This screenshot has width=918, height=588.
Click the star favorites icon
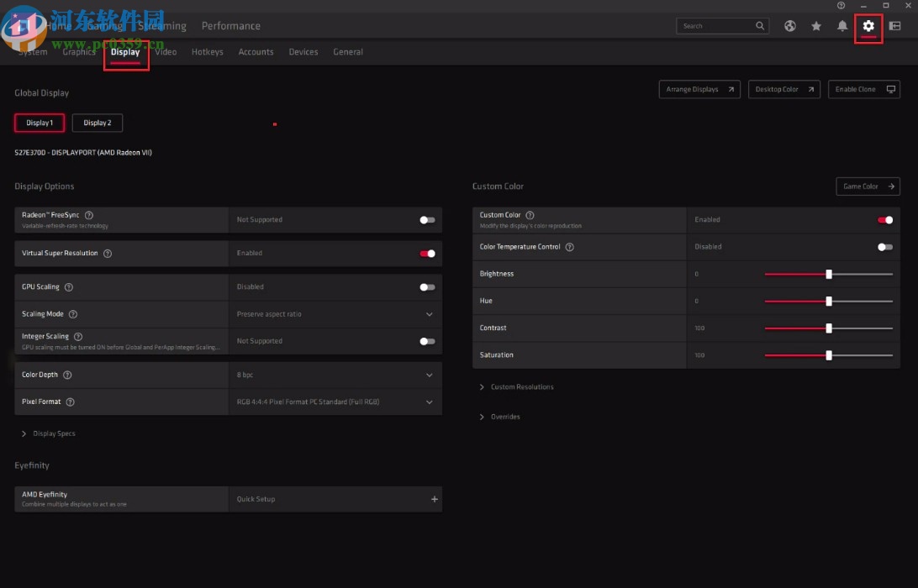816,26
